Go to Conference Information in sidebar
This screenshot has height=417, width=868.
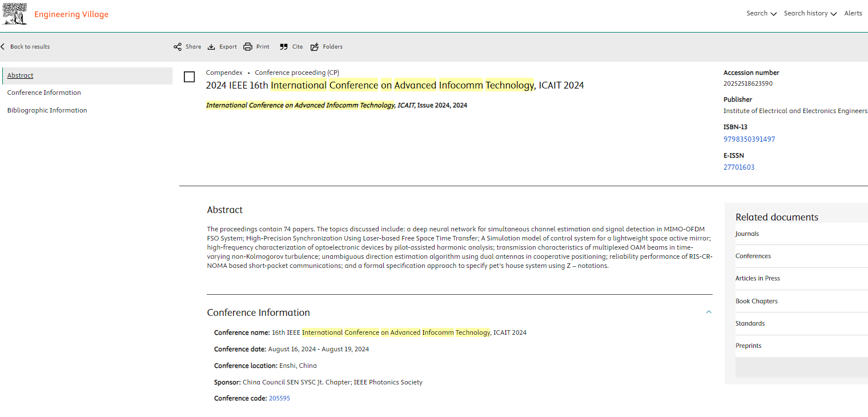44,93
